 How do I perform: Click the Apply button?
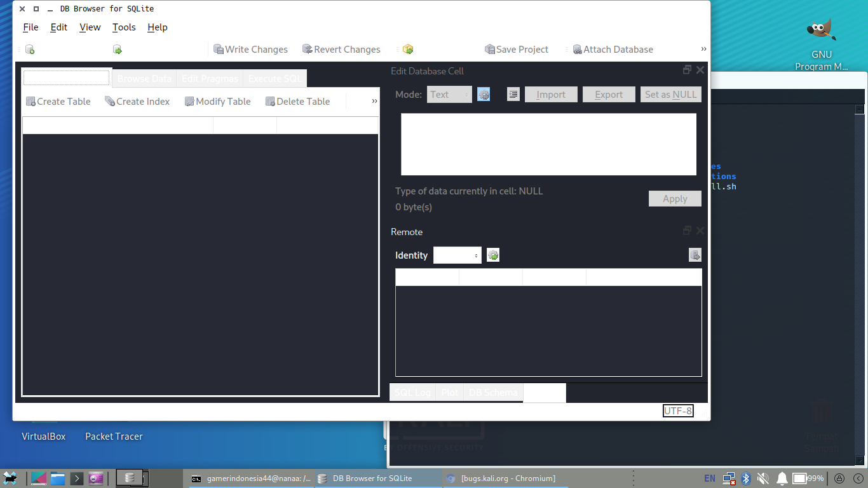pyautogui.click(x=675, y=199)
